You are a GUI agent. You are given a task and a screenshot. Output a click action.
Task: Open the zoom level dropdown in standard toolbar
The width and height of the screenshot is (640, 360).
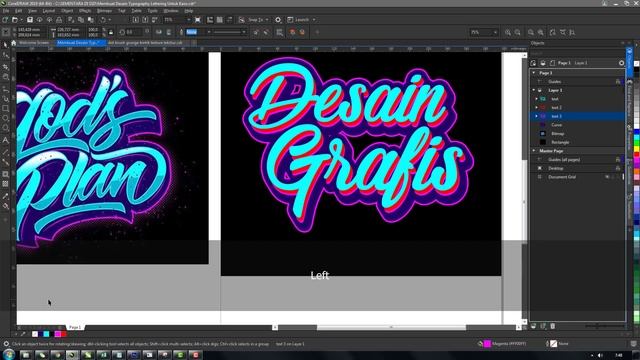[x=188, y=20]
